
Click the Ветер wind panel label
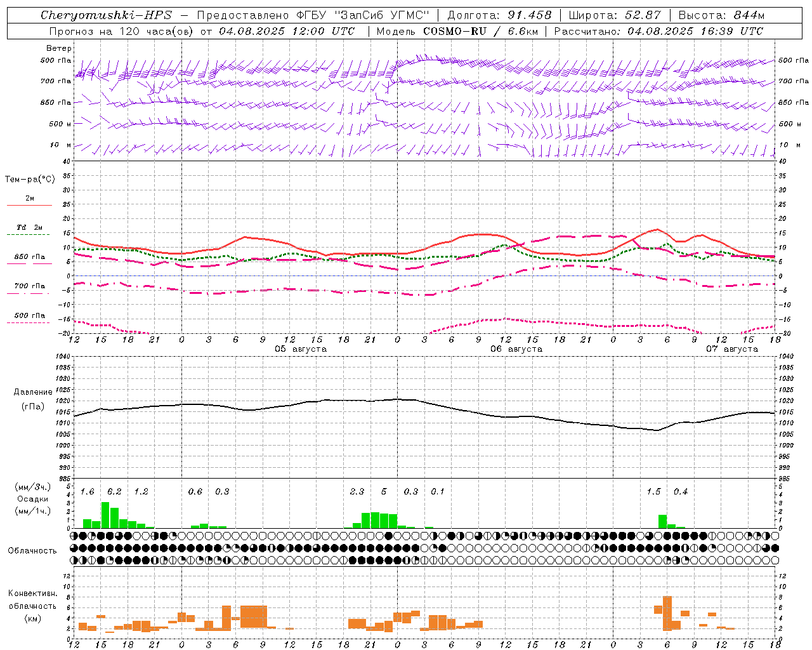pos(59,48)
